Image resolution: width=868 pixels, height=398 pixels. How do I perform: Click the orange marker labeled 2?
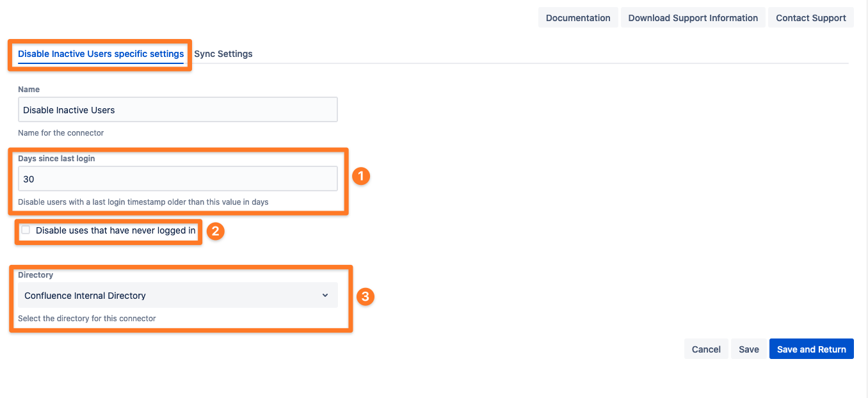point(216,231)
